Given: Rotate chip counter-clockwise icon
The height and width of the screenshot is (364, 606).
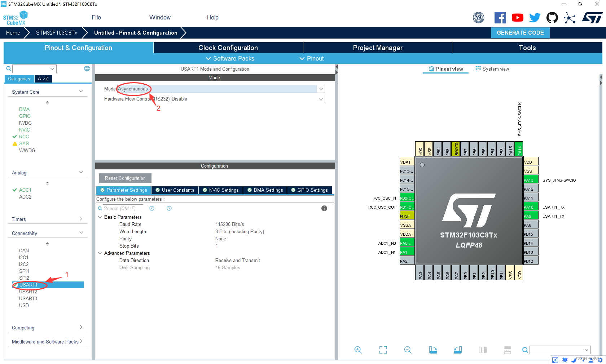Looking at the screenshot, I should click(458, 350).
